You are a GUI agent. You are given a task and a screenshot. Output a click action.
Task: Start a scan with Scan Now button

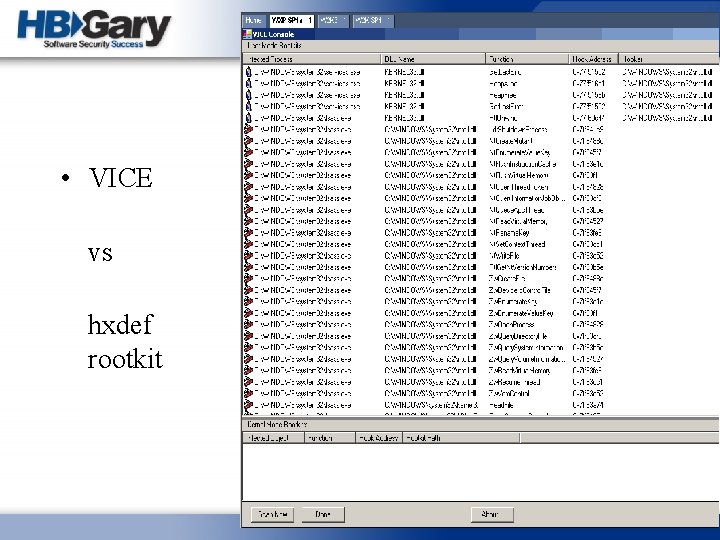coord(273,514)
